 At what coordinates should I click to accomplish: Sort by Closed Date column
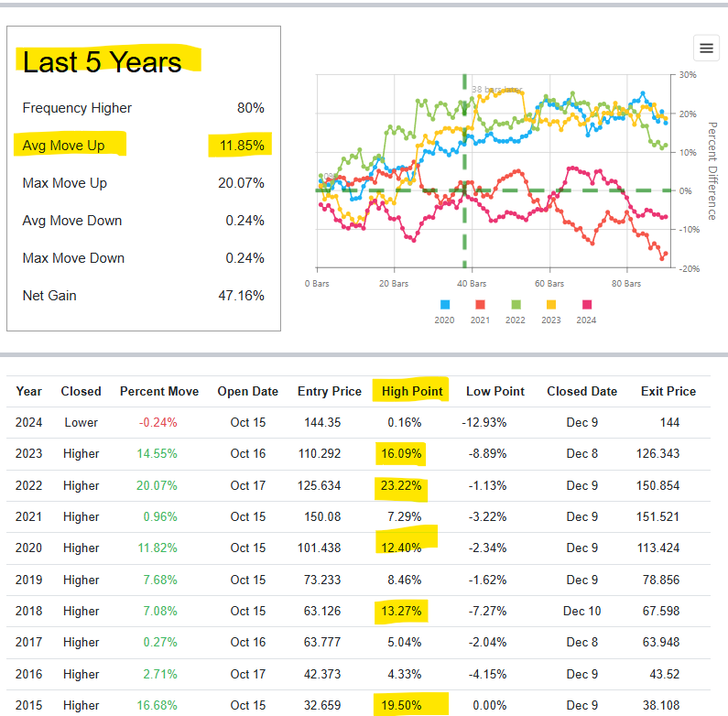tap(581, 391)
